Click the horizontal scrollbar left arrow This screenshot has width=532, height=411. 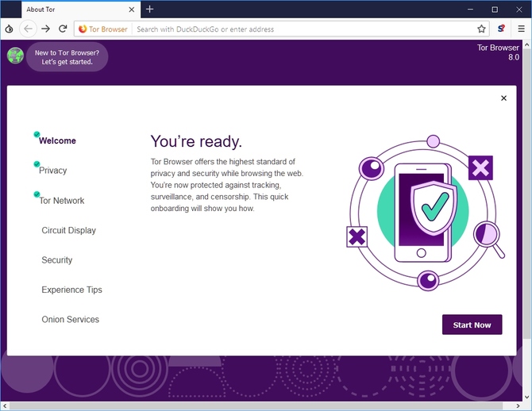click(5, 406)
